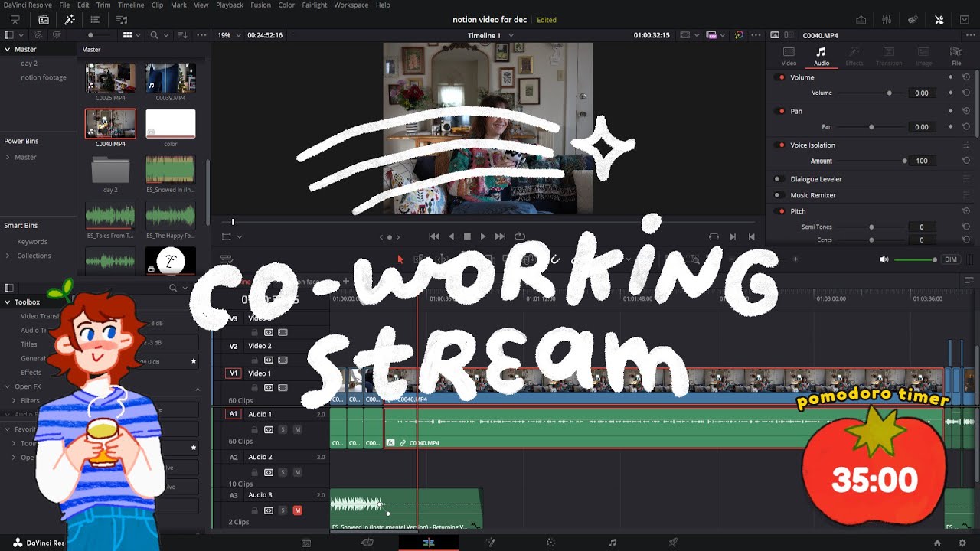The image size is (980, 551).
Task: Solo the Audio 2 track
Action: (x=283, y=472)
